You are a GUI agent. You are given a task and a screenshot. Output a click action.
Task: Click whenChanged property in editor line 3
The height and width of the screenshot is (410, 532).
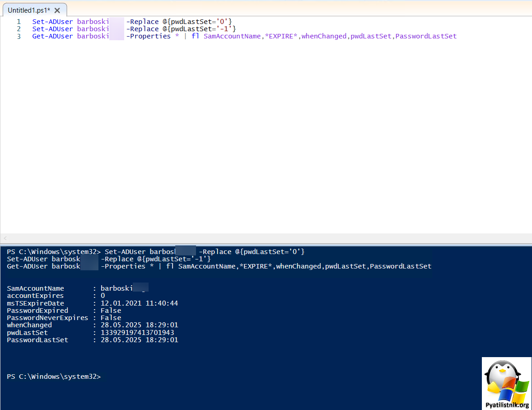pyautogui.click(x=324, y=36)
